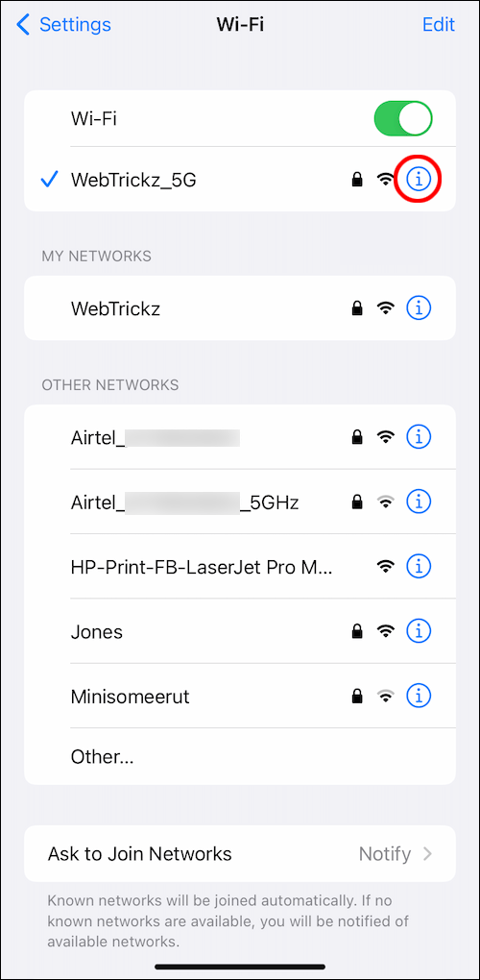Image resolution: width=480 pixels, height=980 pixels.
Task: Expand Ask to Join Networks chevron
Action: [427, 854]
